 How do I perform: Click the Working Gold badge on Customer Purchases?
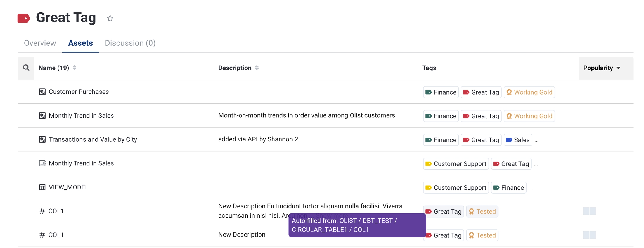pos(529,92)
